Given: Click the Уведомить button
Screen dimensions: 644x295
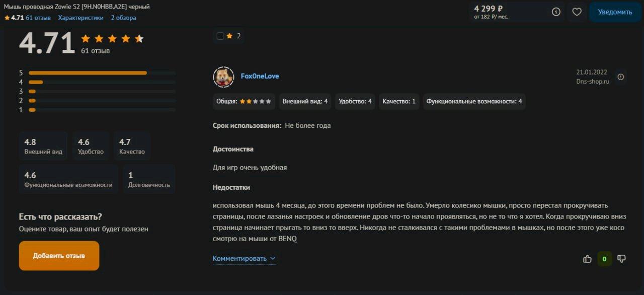Looking at the screenshot, I should pyautogui.click(x=615, y=12).
